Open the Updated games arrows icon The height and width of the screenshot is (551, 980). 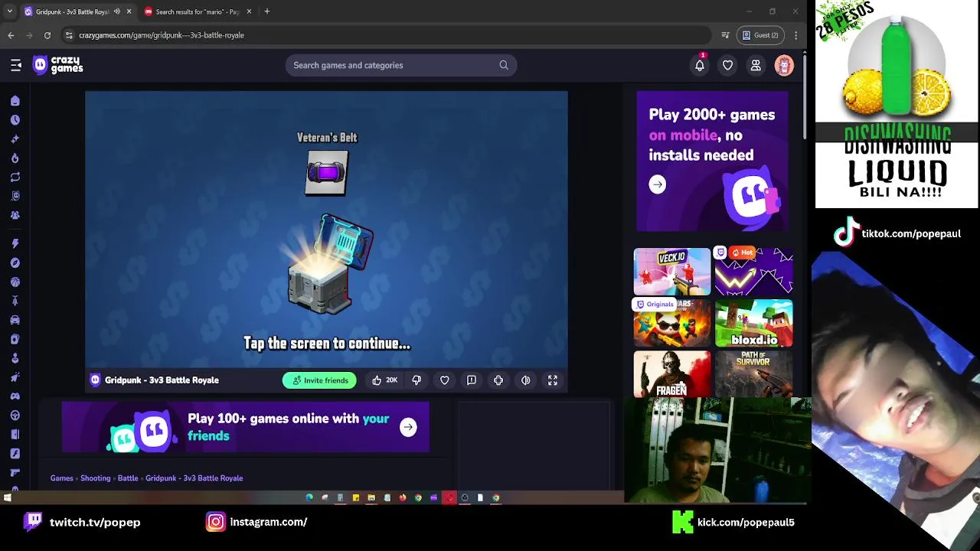pos(15,177)
